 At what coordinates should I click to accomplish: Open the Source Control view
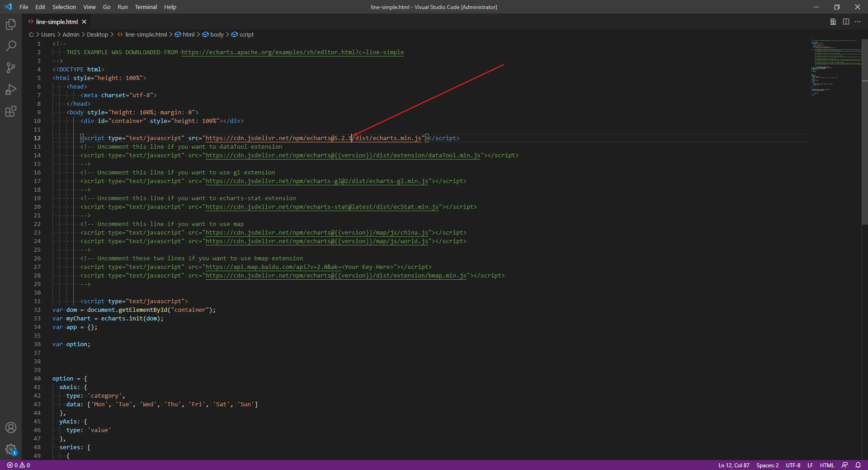point(11,68)
